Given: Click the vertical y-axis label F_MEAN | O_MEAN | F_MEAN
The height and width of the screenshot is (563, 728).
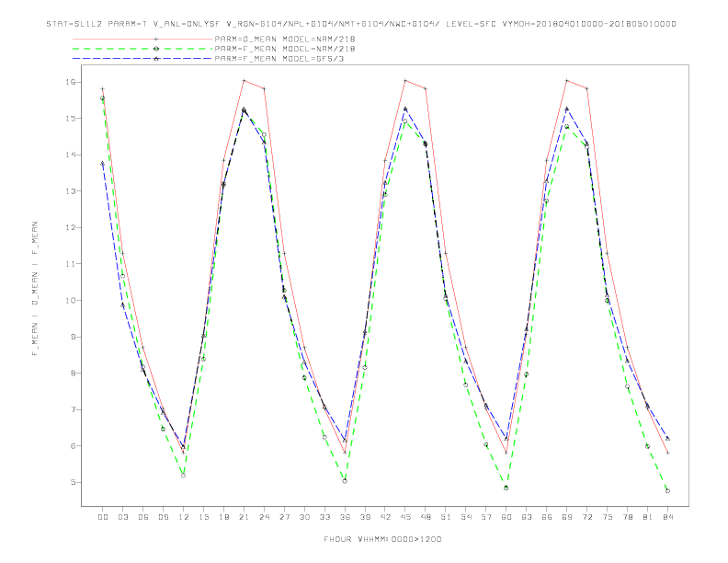Looking at the screenshot, I should tap(35, 289).
